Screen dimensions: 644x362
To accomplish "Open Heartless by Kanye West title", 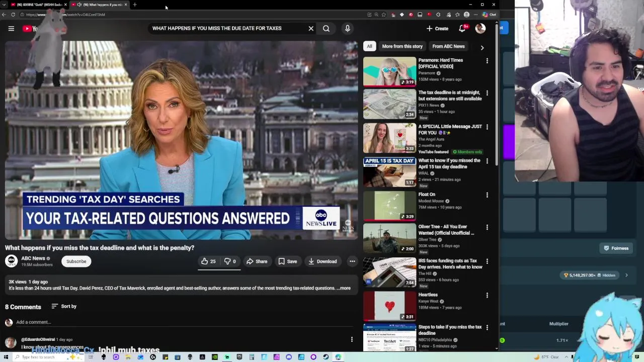I will (x=428, y=295).
